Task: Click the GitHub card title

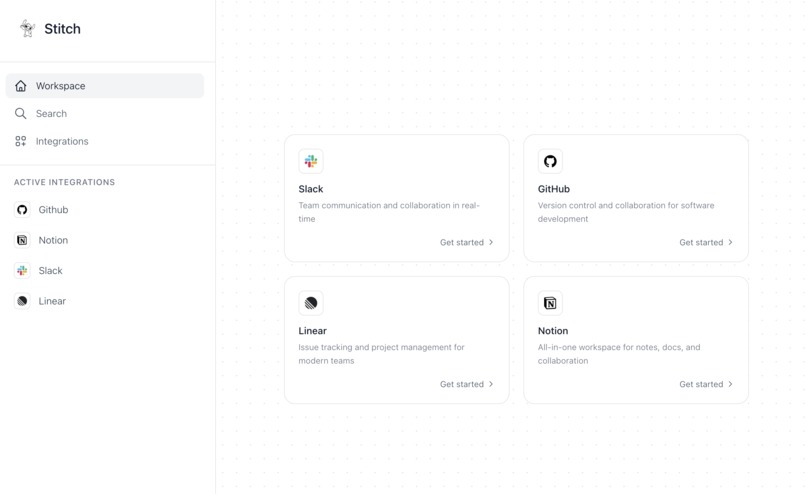Action: [x=554, y=189]
